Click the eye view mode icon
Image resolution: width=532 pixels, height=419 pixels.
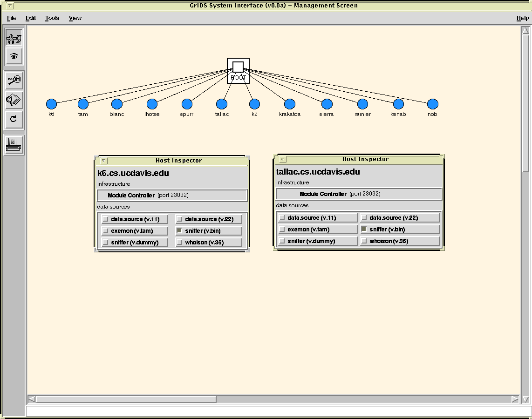14,56
